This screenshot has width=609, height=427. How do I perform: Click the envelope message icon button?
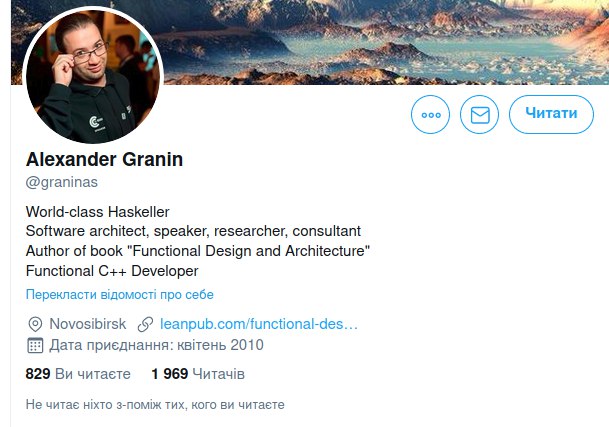coord(480,115)
